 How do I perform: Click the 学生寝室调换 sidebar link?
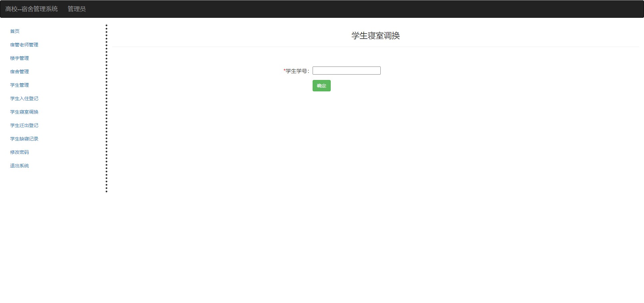[x=24, y=112]
